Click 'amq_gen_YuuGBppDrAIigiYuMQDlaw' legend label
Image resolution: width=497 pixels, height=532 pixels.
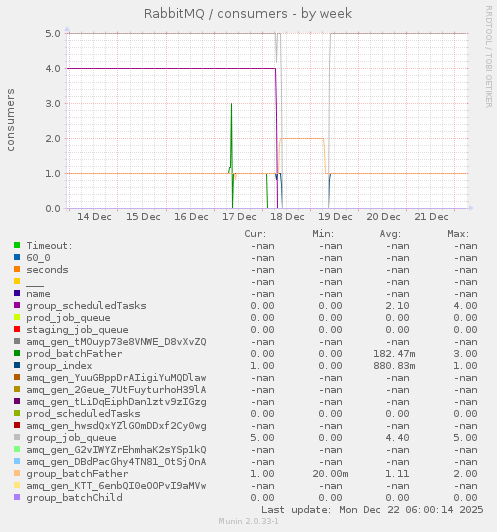(116, 378)
